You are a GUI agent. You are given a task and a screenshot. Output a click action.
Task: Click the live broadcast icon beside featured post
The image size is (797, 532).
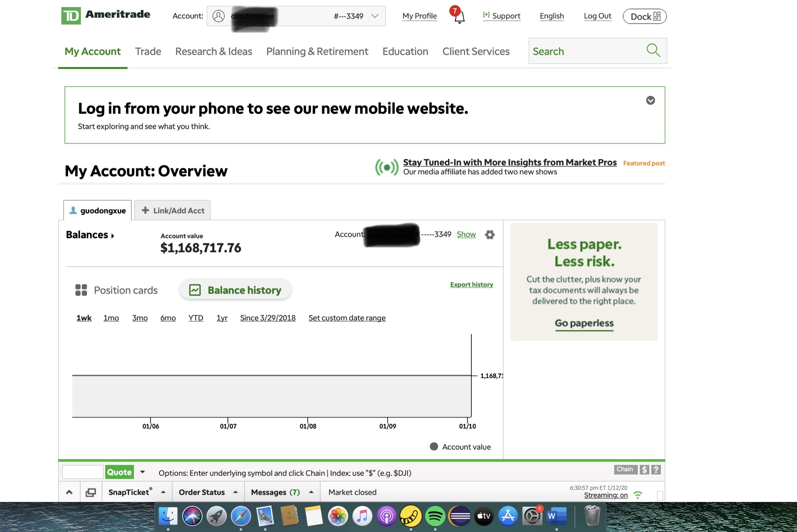point(387,167)
